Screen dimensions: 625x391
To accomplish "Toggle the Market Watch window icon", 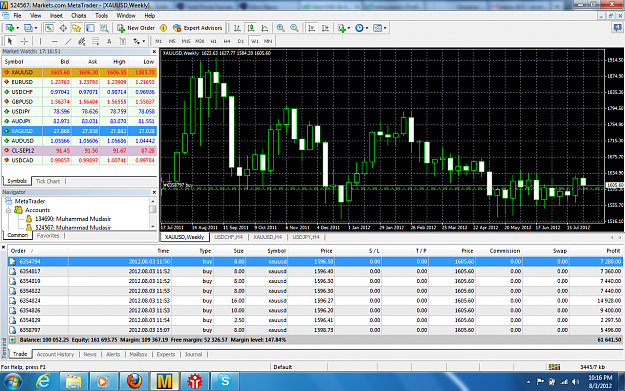I will (x=49, y=28).
